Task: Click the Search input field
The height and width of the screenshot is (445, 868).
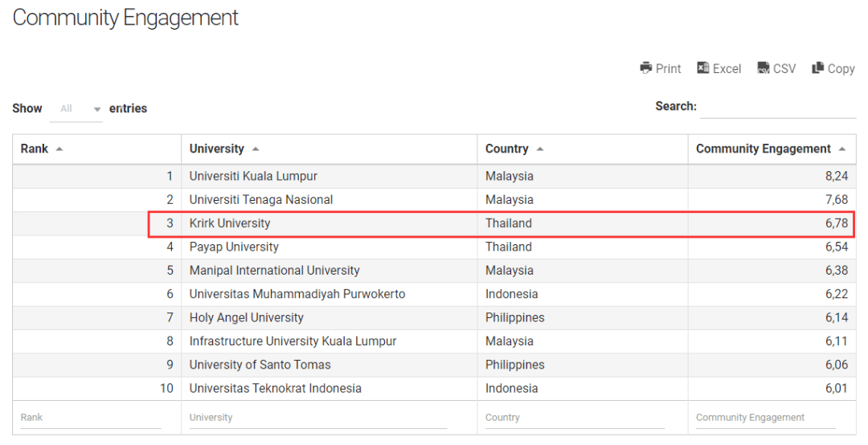Action: [777, 107]
